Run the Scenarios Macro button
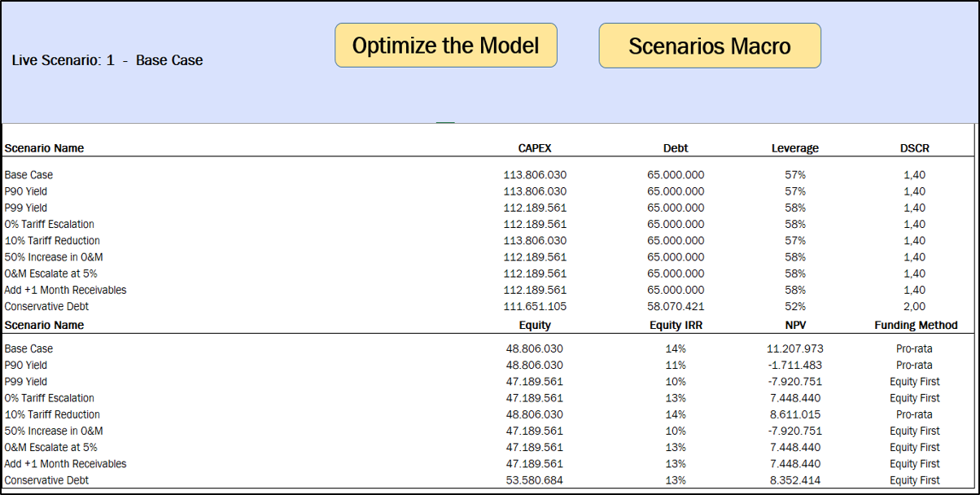Viewport: 980px width, 495px height. point(710,46)
